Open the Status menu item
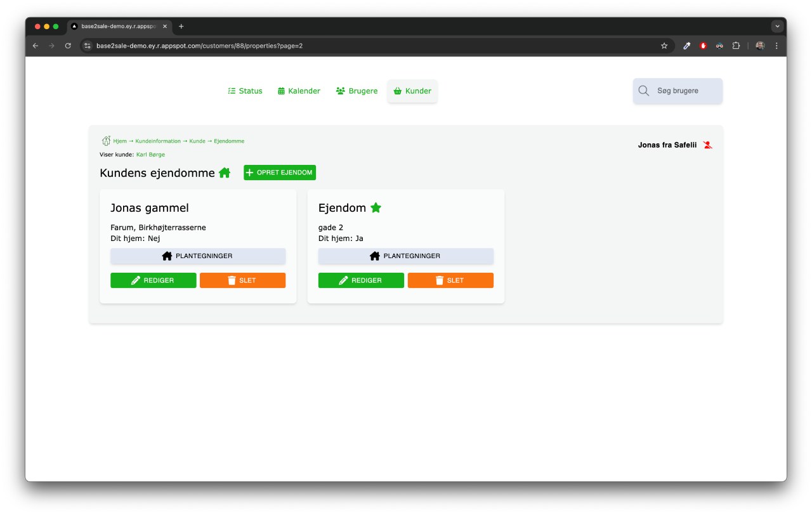This screenshot has height=515, width=812. tap(245, 91)
